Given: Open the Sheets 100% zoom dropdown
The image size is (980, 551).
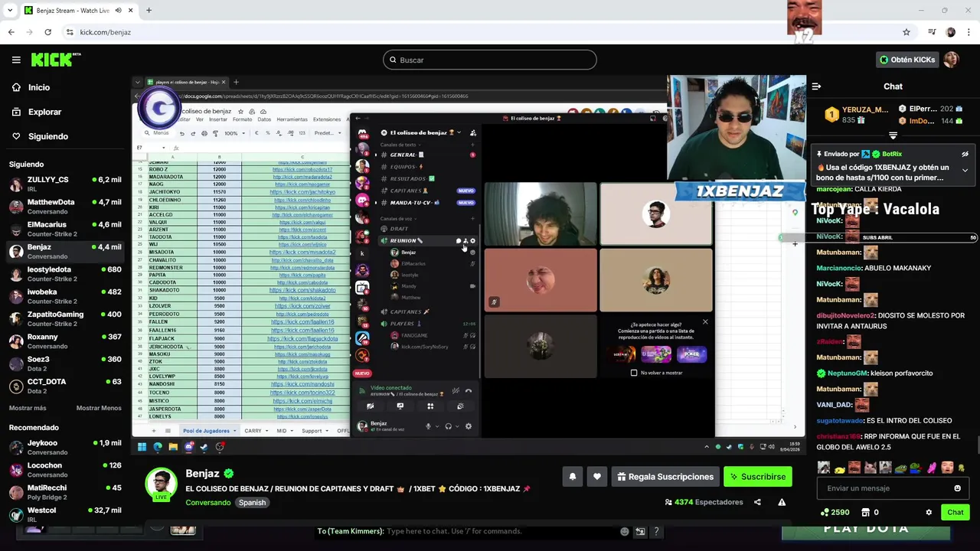Looking at the screenshot, I should [x=234, y=133].
